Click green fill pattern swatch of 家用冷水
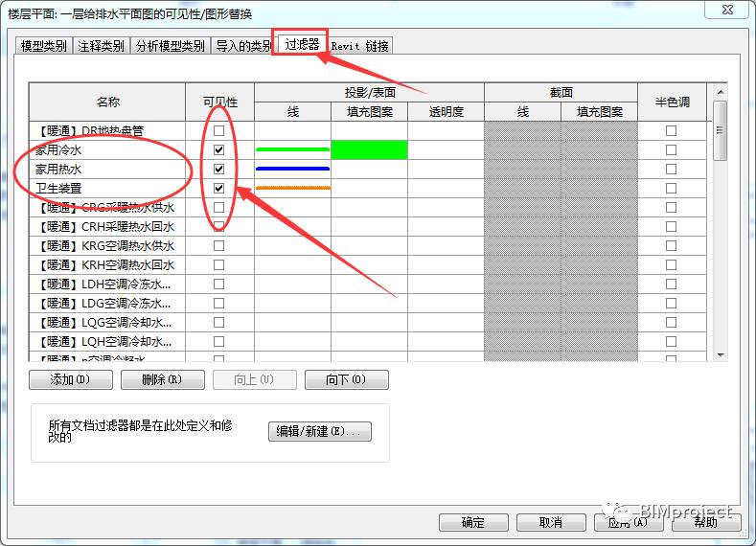The height and width of the screenshot is (546, 756). click(369, 150)
